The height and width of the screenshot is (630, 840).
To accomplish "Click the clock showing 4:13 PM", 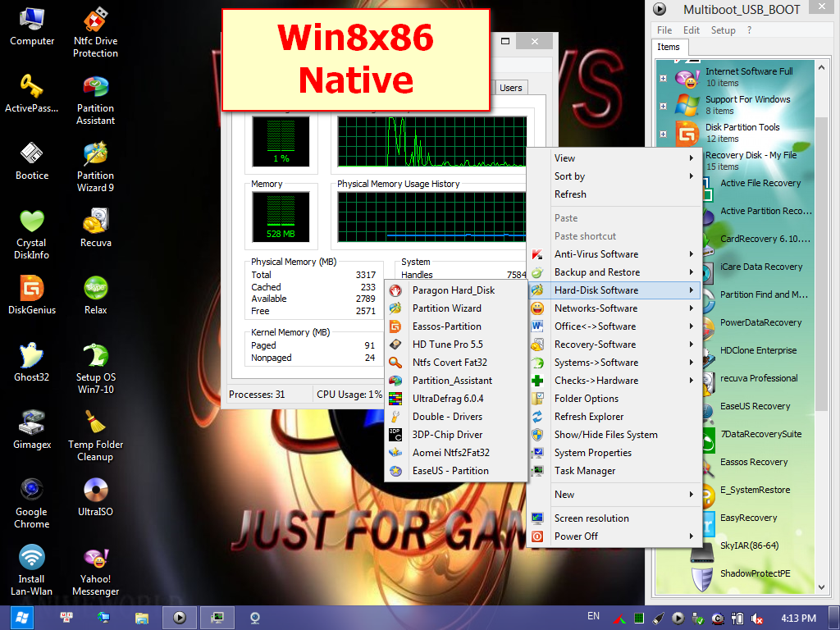I will point(798,619).
